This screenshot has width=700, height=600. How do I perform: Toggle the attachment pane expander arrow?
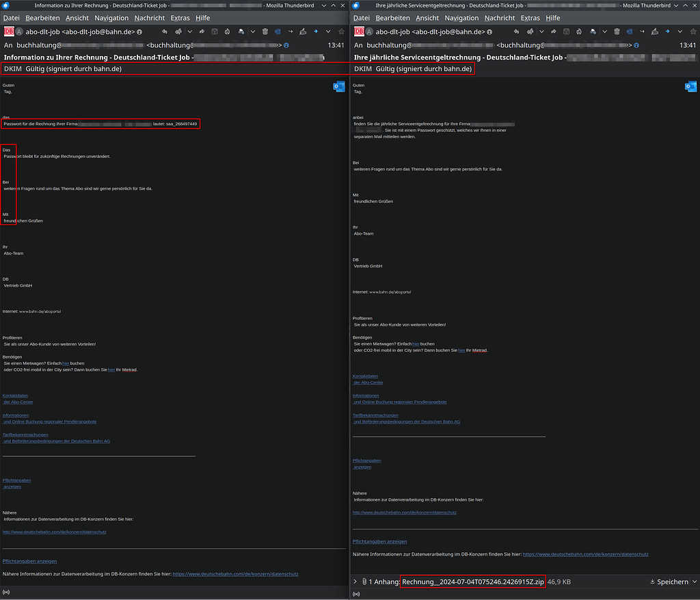coord(355,582)
